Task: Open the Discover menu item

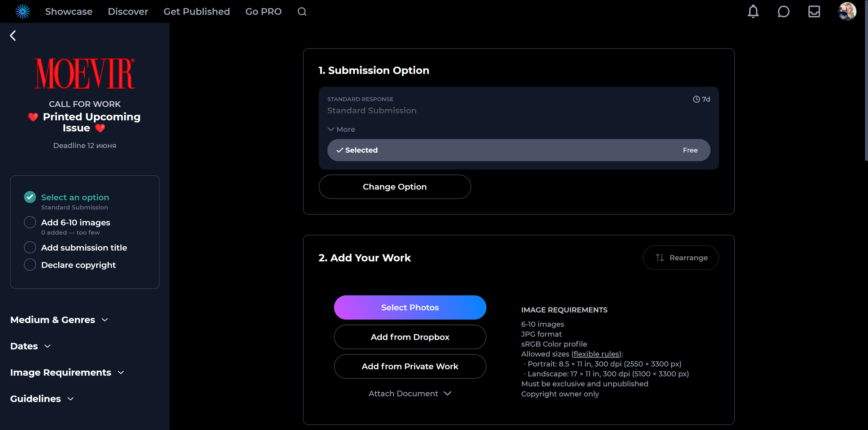Action: tap(128, 12)
